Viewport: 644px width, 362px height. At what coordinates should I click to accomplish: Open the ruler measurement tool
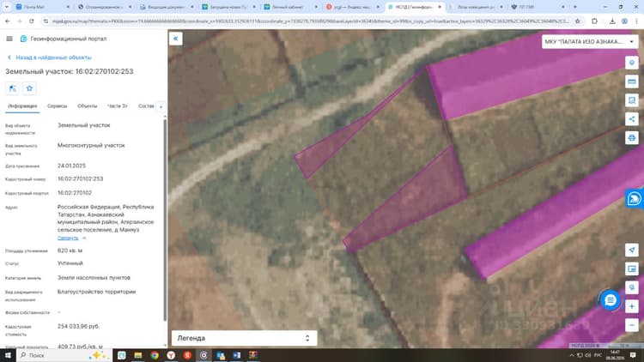click(632, 81)
